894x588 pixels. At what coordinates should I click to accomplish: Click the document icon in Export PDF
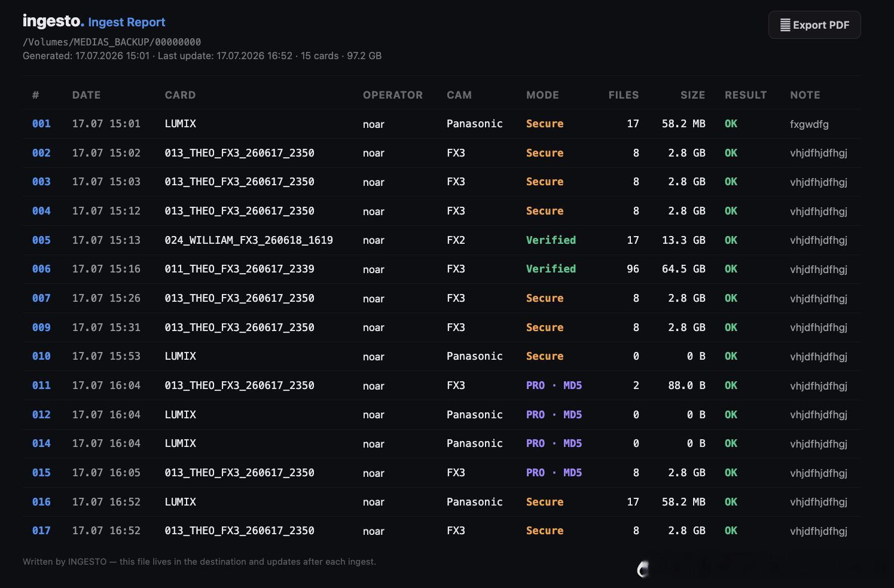[x=785, y=25]
